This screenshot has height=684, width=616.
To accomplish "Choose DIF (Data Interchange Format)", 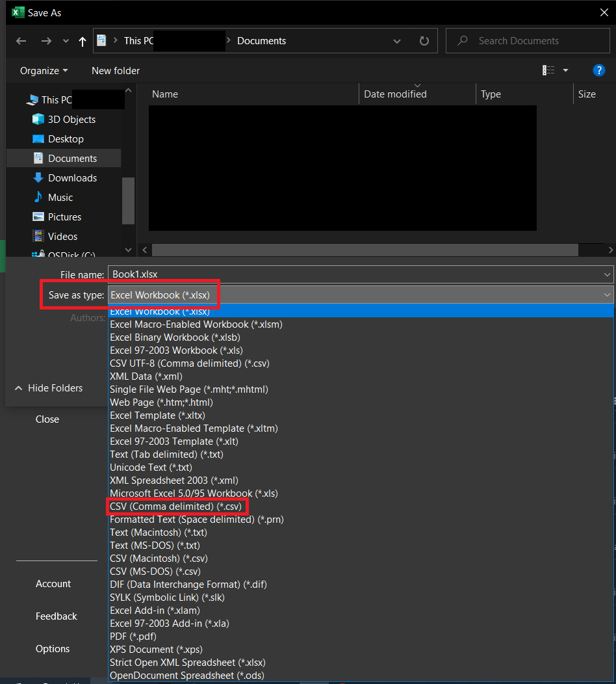I will [x=188, y=585].
